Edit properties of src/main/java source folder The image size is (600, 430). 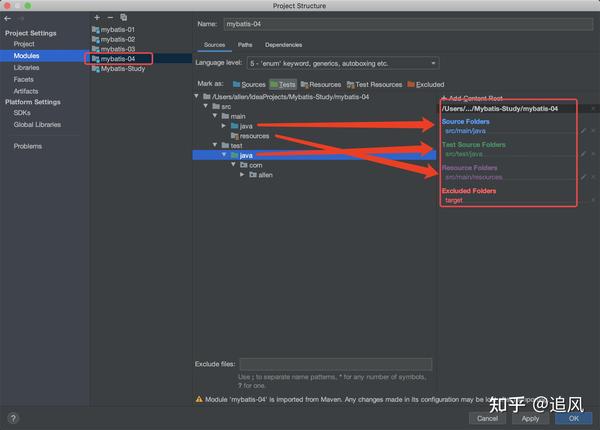[584, 131]
